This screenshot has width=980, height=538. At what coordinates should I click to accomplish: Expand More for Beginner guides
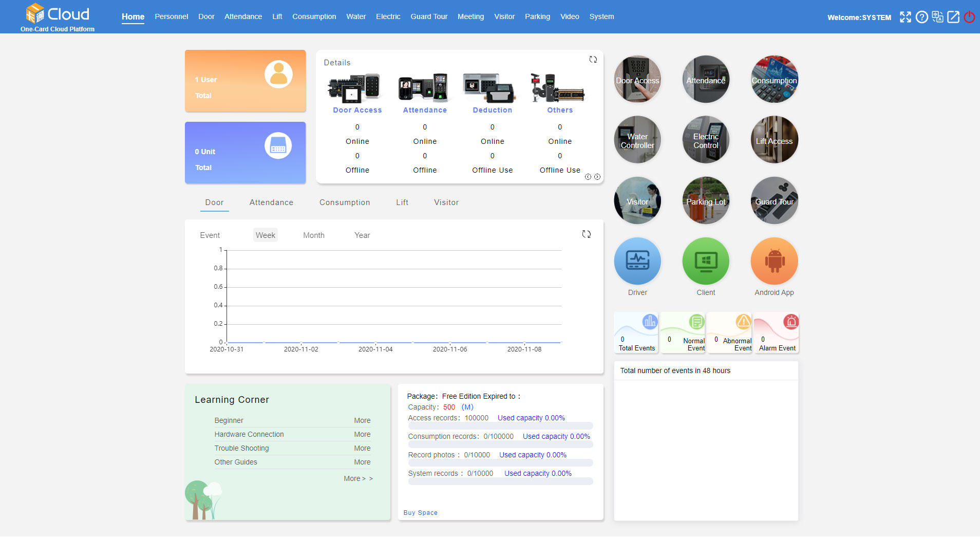[362, 420]
